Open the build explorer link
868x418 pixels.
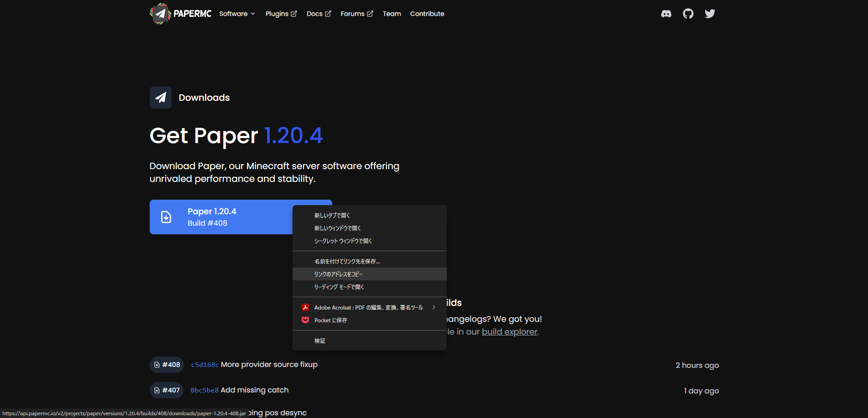click(x=510, y=332)
